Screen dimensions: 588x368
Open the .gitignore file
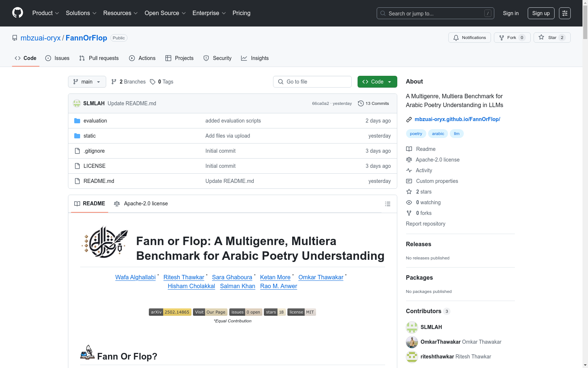pos(94,151)
